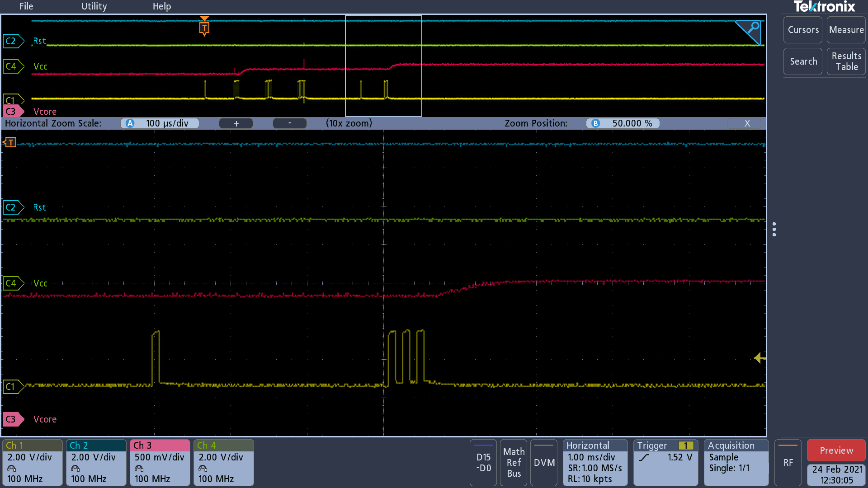Open the Ch 2 settings badge
The image size is (868, 488).
pyautogui.click(x=96, y=463)
